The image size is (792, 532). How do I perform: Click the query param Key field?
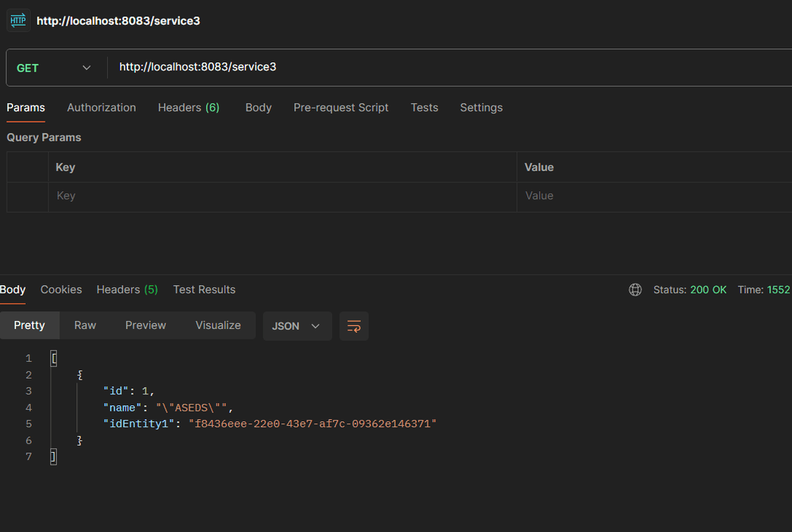click(x=282, y=196)
